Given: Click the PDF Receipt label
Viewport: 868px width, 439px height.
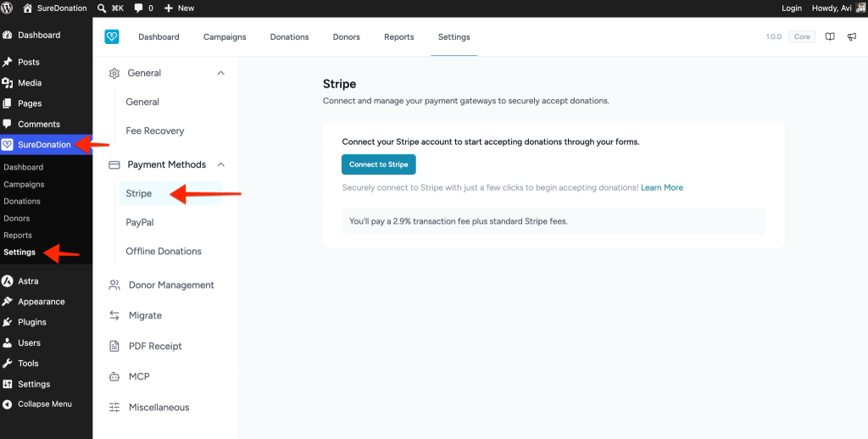Looking at the screenshot, I should pos(155,346).
